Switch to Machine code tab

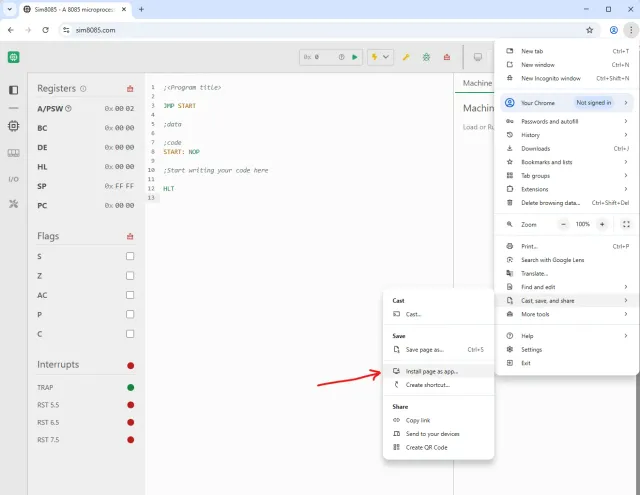coord(477,83)
